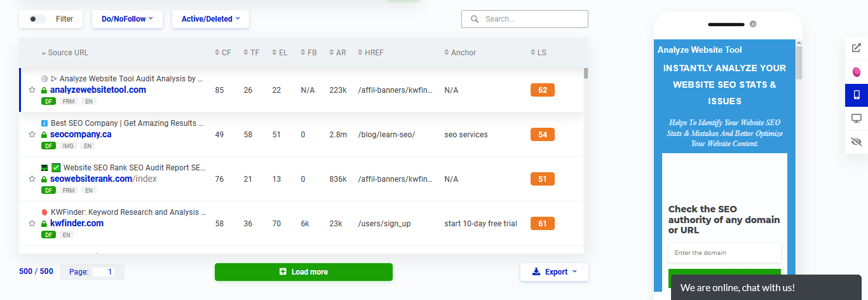868x300 pixels.
Task: Star the seocompany.ca row
Action: pyautogui.click(x=32, y=135)
